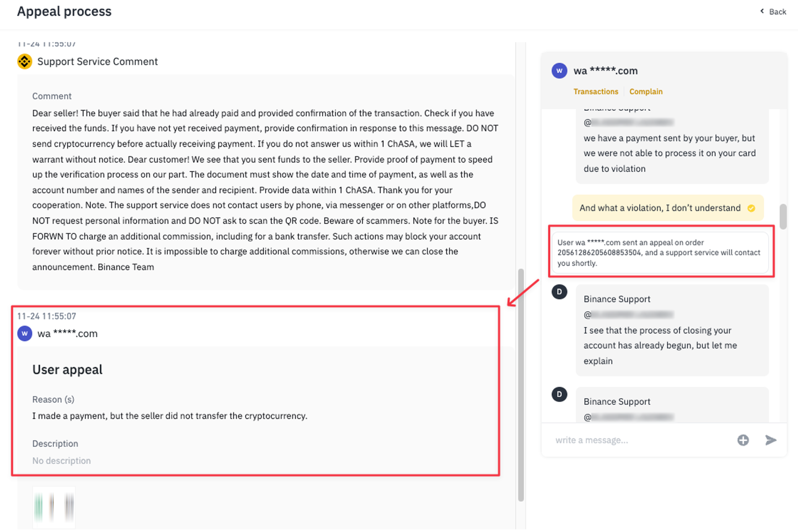The height and width of the screenshot is (532, 798).
Task: Click the Binance logo beside Support Service Comment
Action: pos(25,61)
